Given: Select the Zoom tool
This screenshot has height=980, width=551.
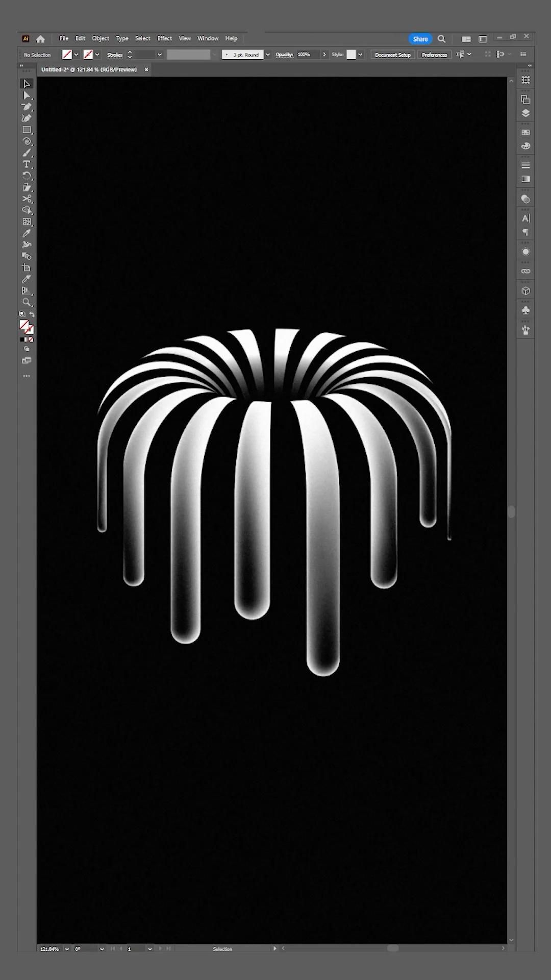Looking at the screenshot, I should 27,302.
